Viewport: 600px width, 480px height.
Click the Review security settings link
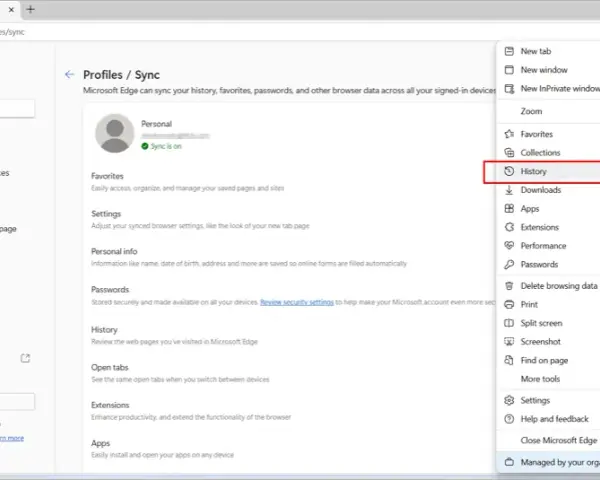click(x=297, y=302)
